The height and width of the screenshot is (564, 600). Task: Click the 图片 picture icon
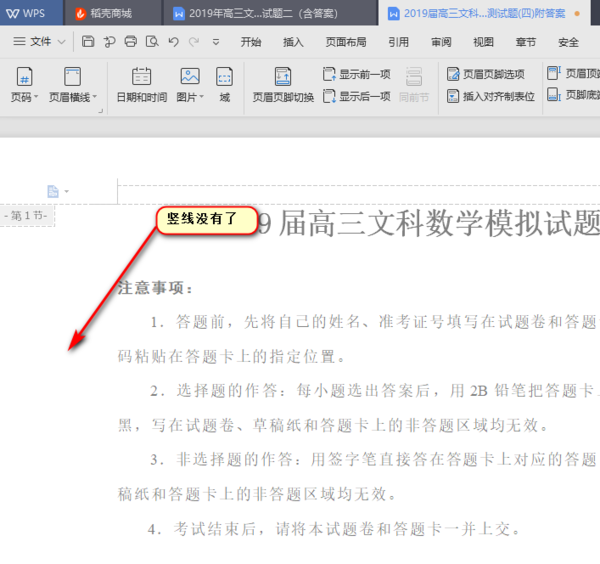pyautogui.click(x=190, y=77)
